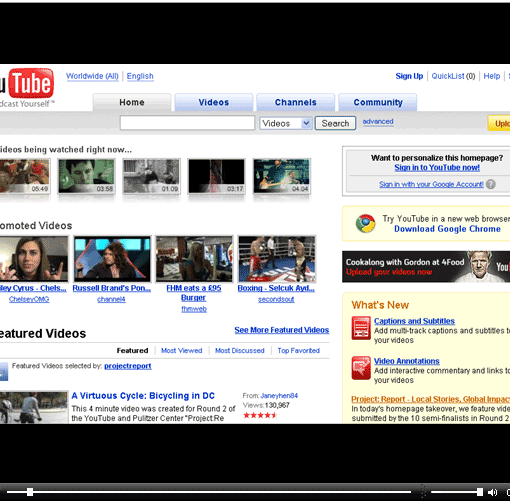Open the advanced search link
The height and width of the screenshot is (504, 510).
click(378, 122)
